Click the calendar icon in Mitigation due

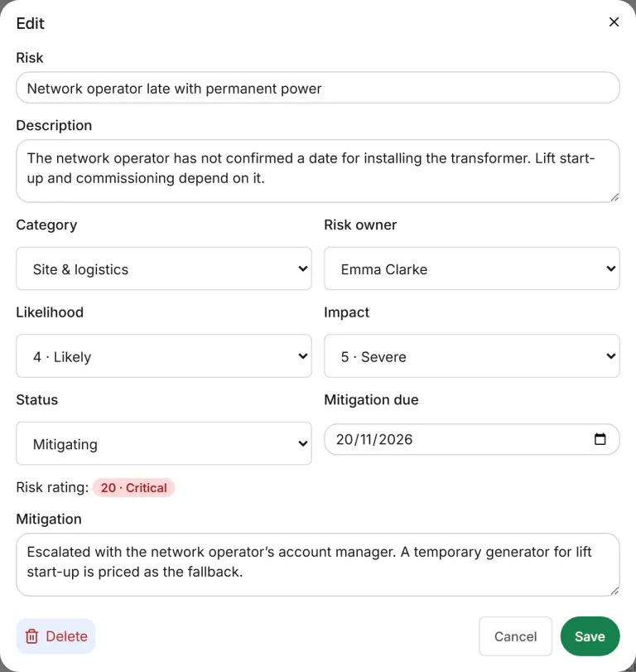pyautogui.click(x=600, y=439)
